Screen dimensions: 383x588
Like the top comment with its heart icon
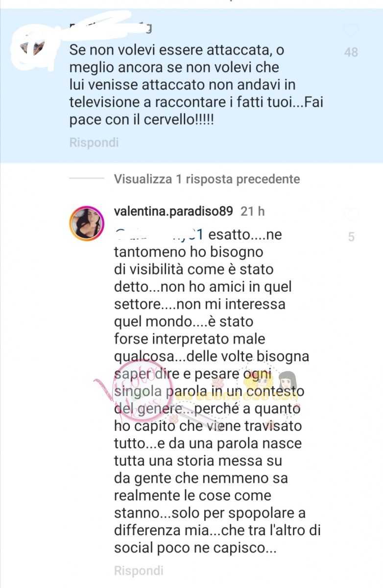351,30
